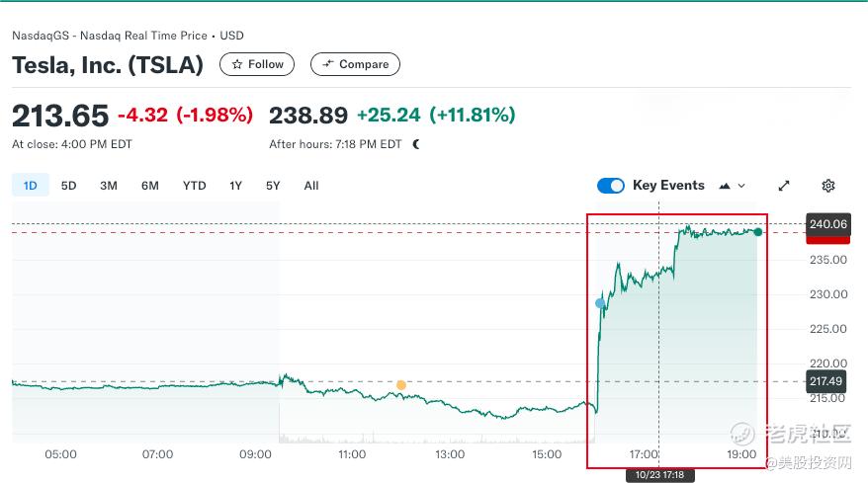
Task: Show the 5Y chart range
Action: [273, 186]
